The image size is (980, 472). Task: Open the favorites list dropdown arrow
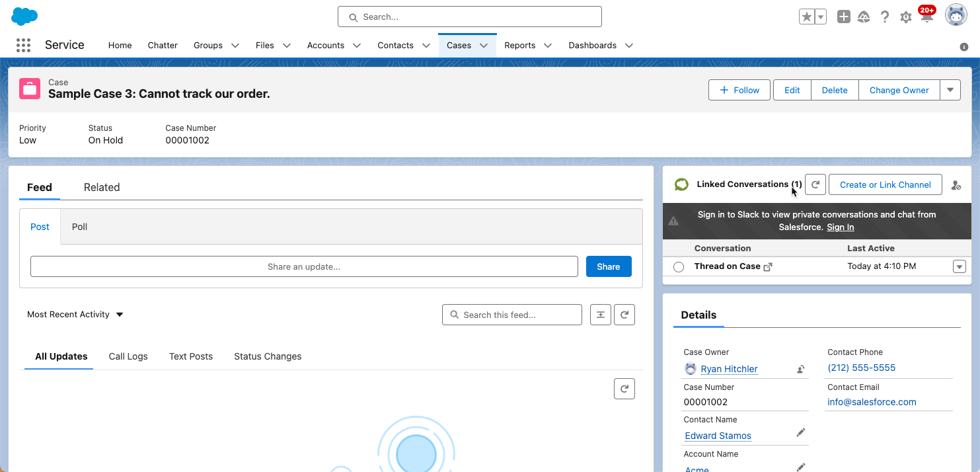coord(821,17)
